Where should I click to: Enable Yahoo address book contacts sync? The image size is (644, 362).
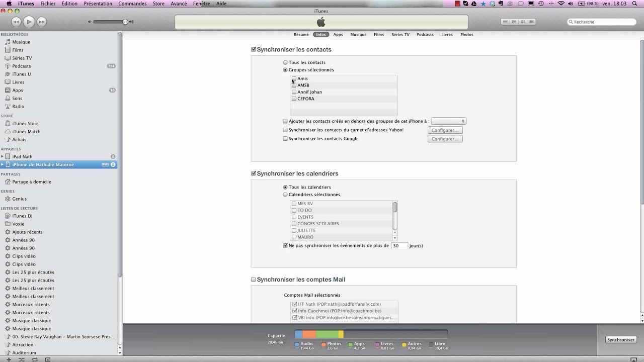285,130
